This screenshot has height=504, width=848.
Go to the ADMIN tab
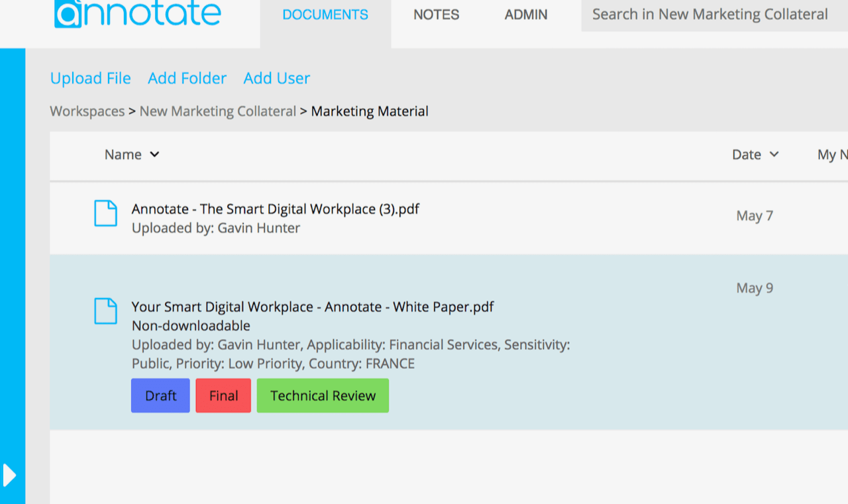click(x=526, y=15)
